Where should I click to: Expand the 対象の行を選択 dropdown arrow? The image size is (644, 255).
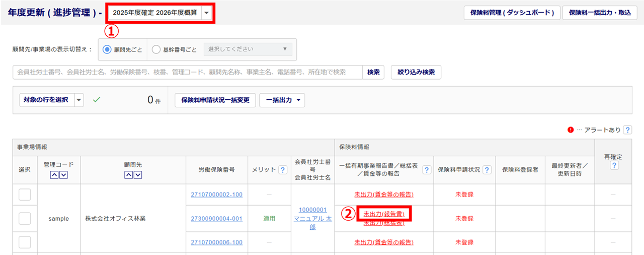(x=79, y=100)
